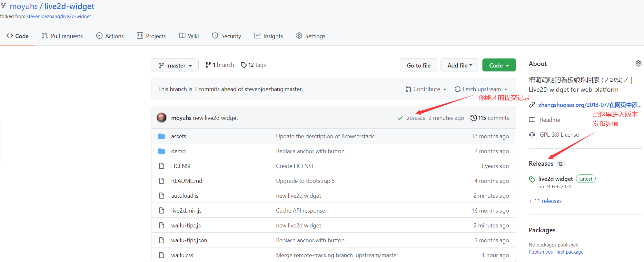This screenshot has width=644, height=262.
Task: Click the assets folder icon
Action: click(x=162, y=136)
